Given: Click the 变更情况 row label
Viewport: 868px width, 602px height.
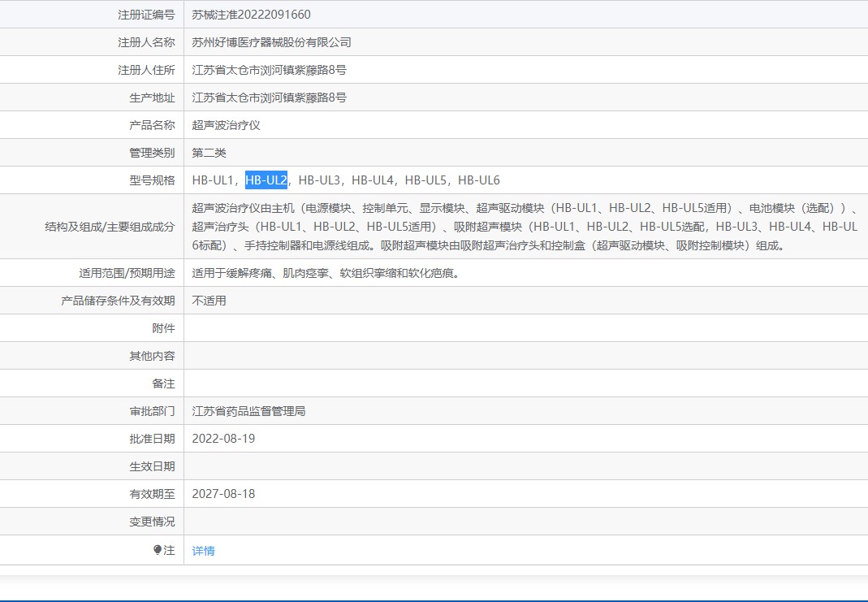Looking at the screenshot, I should (152, 522).
